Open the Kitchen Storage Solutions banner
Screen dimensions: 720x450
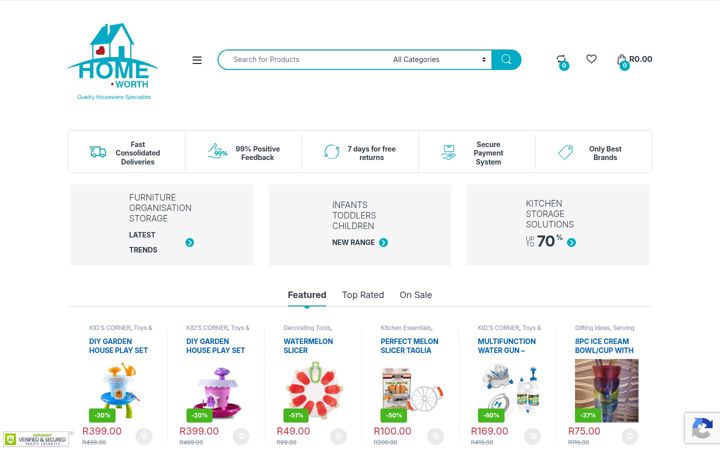point(558,225)
